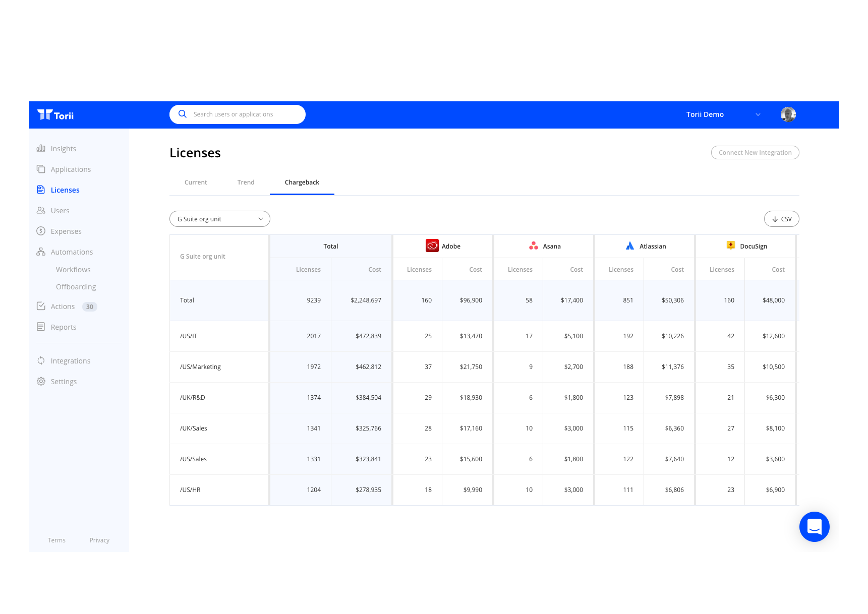Click total cost value $2,248,697

(x=366, y=300)
